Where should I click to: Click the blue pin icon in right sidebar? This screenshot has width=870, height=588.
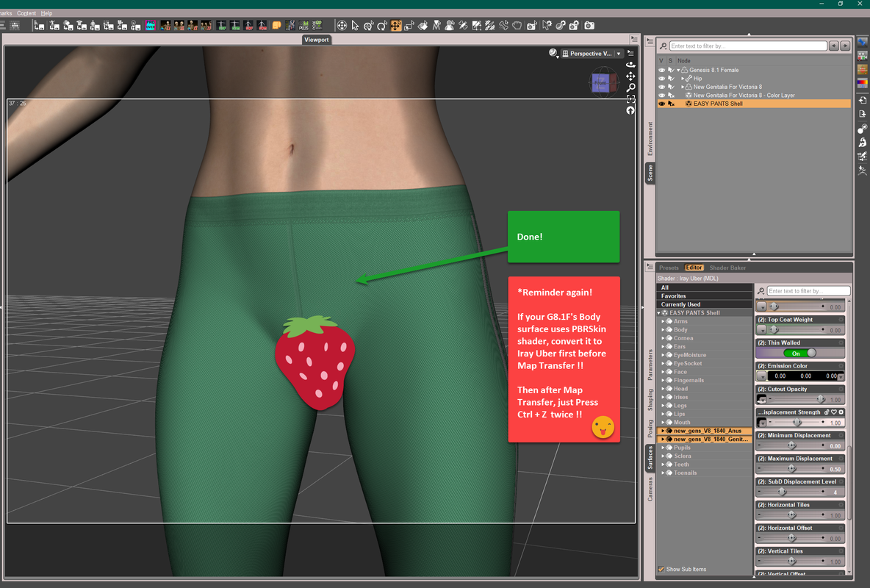pos(862,42)
